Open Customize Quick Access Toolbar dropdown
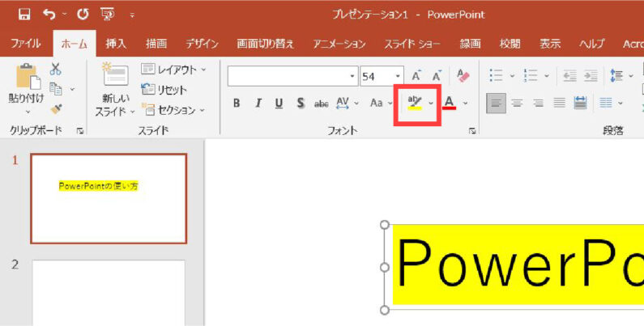Viewport: 644px width, 326px height. tap(132, 15)
